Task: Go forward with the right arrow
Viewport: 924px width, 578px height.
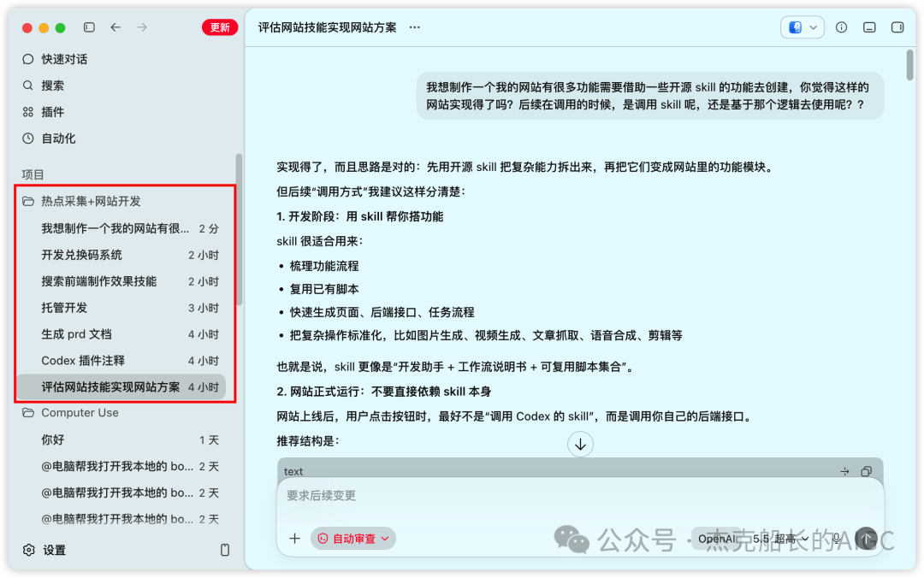Action: 142,27
